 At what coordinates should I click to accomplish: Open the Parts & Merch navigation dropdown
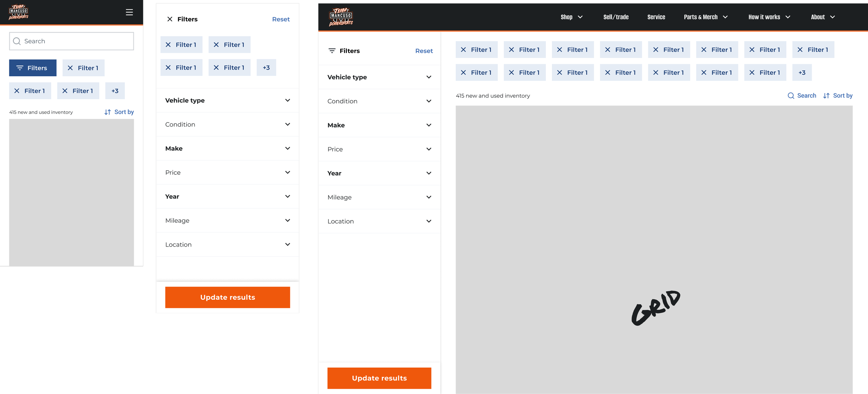(x=705, y=17)
